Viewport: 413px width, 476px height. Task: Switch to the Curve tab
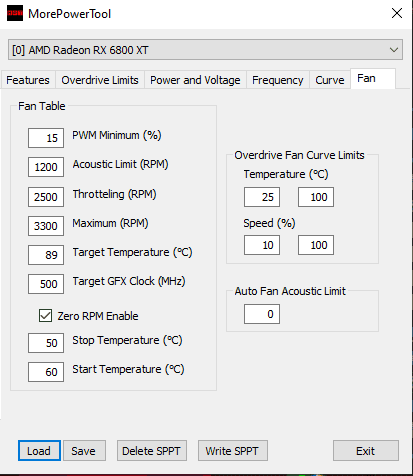[330, 80]
